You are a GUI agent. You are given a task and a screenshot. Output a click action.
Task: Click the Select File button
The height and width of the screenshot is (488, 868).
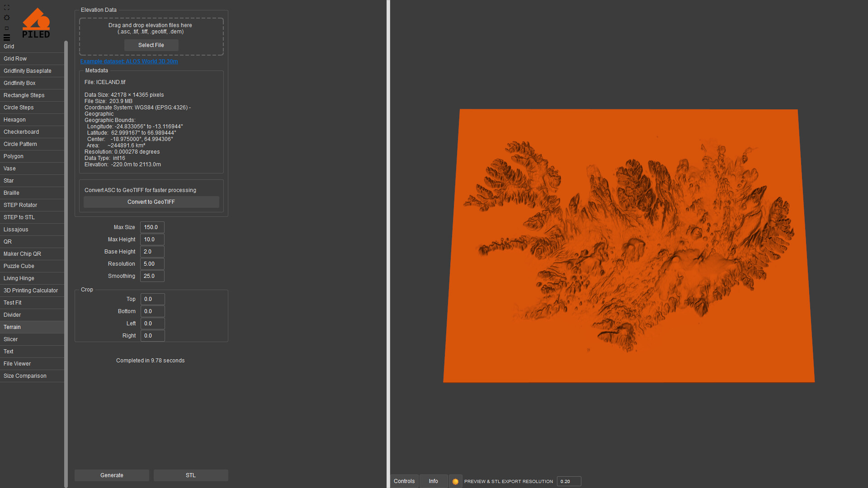tap(151, 45)
